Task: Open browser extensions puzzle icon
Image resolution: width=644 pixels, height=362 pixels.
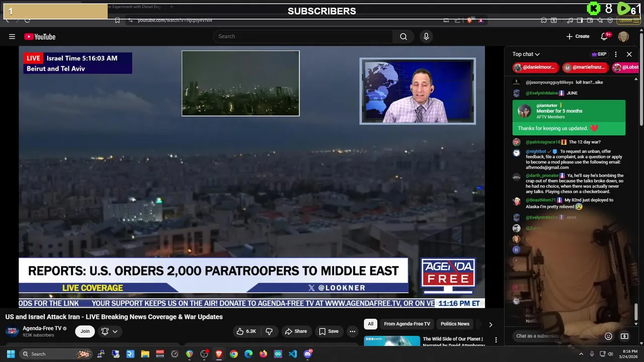Action: (543, 20)
